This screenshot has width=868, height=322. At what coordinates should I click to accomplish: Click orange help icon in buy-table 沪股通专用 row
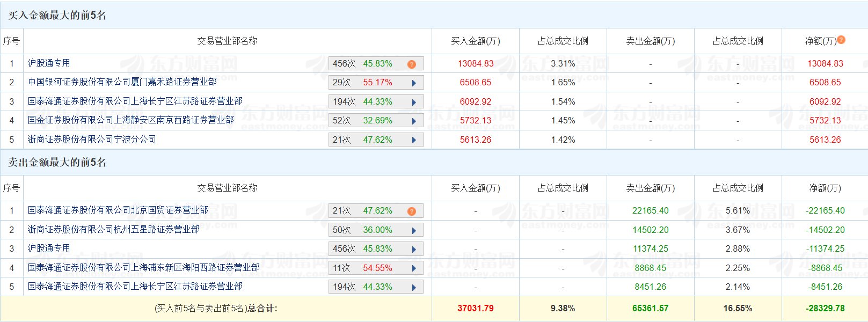tap(411, 64)
